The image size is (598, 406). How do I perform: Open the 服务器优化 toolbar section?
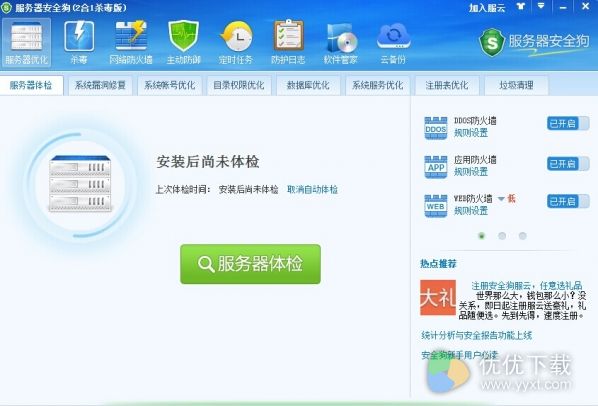(x=26, y=42)
